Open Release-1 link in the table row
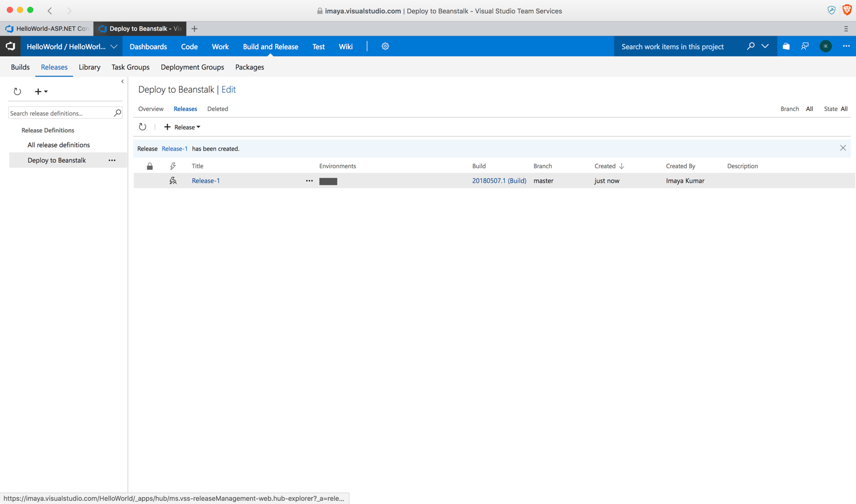The height and width of the screenshot is (504, 856). 206,181
